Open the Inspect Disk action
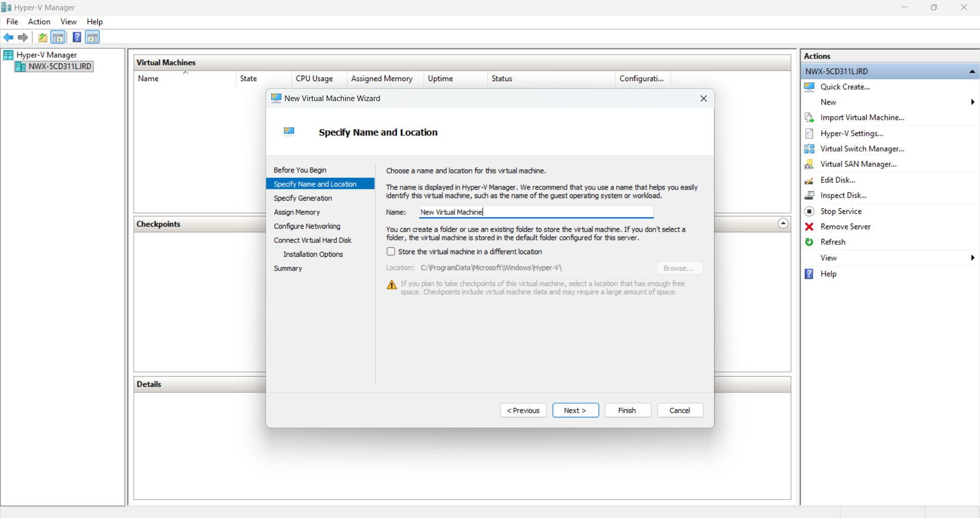980x518 pixels. coord(843,195)
